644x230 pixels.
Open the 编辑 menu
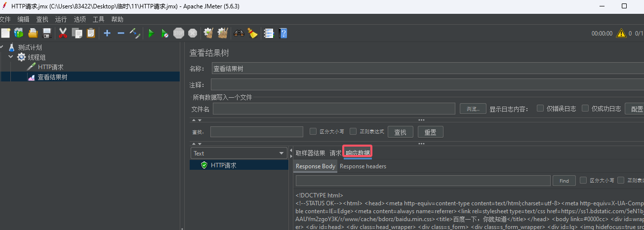pyautogui.click(x=23, y=19)
